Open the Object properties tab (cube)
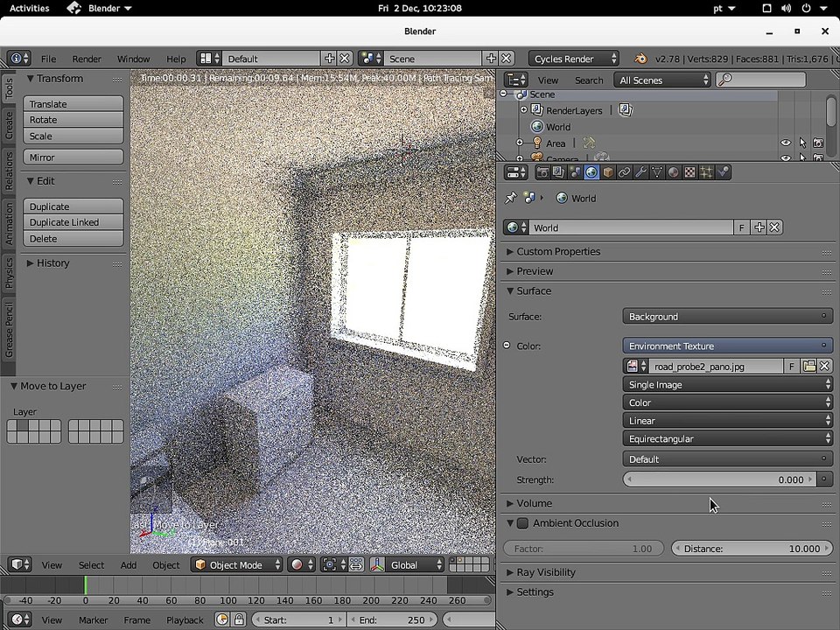Screen dimensions: 840x630 pyautogui.click(x=607, y=172)
